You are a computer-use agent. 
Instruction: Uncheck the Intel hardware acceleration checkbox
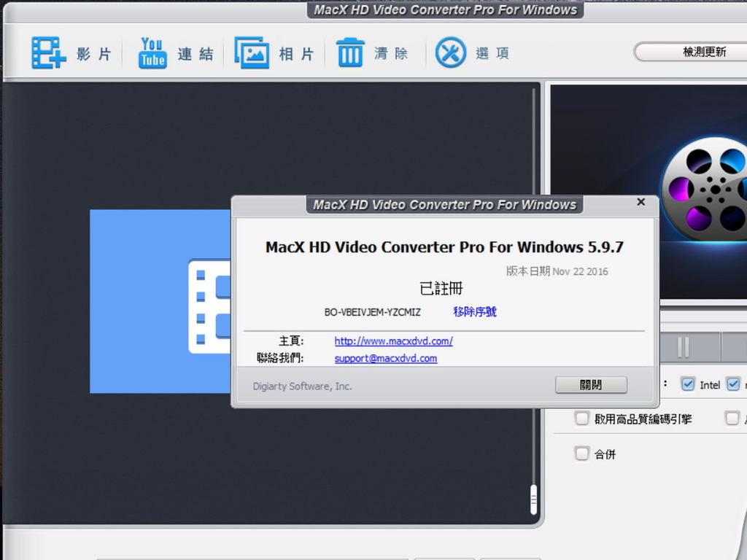pyautogui.click(x=686, y=384)
